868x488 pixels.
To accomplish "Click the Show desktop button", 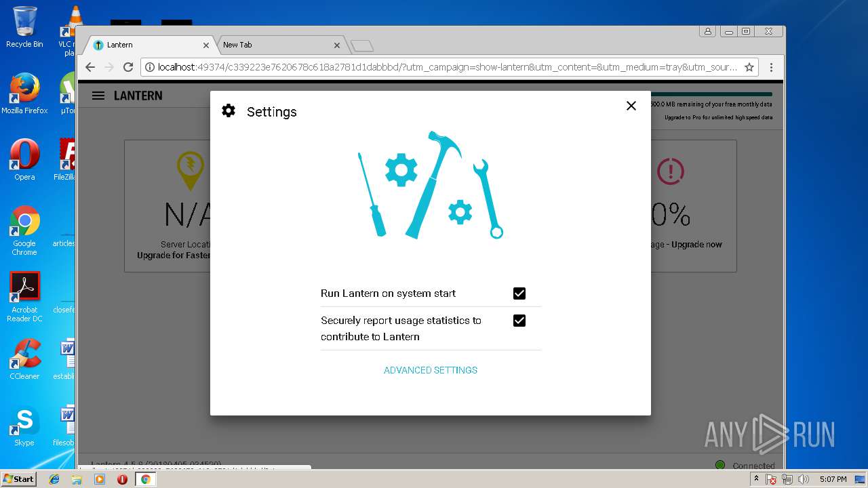I will [860, 479].
